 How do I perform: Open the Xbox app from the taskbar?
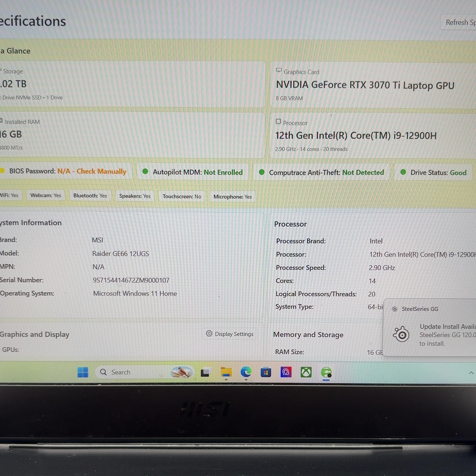(306, 372)
